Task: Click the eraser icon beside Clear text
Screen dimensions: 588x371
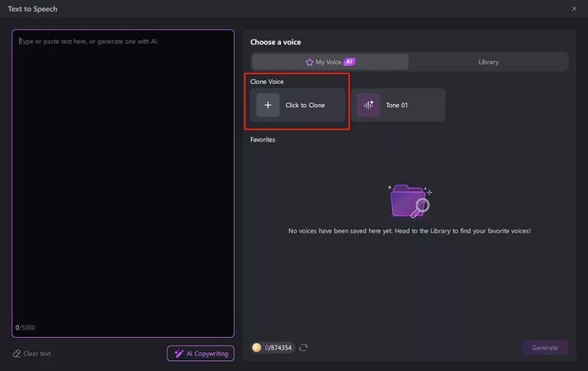Action: coord(16,354)
